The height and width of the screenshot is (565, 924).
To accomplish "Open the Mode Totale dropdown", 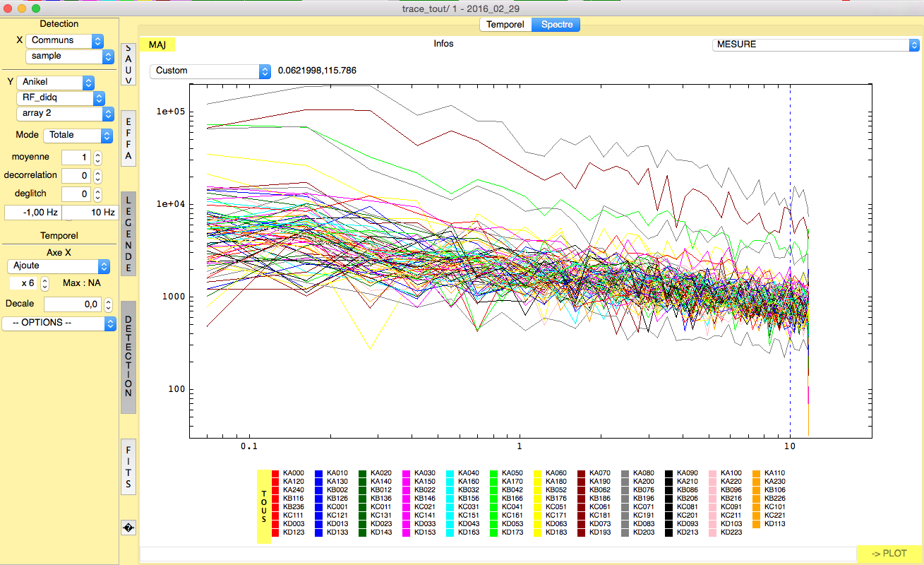I will pos(78,135).
